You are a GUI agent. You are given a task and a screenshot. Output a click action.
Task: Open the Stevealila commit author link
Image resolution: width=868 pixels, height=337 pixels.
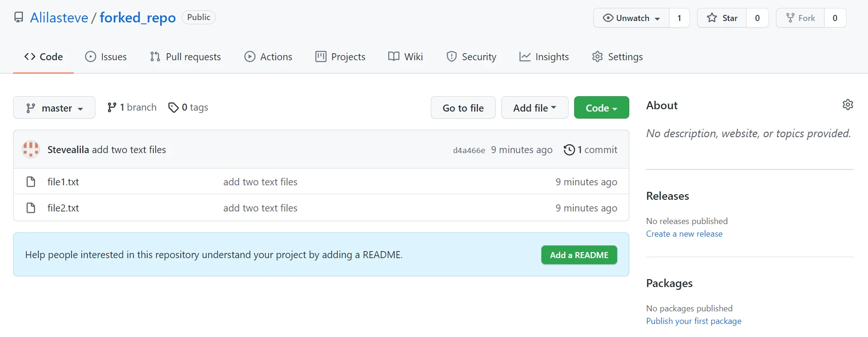click(x=68, y=149)
